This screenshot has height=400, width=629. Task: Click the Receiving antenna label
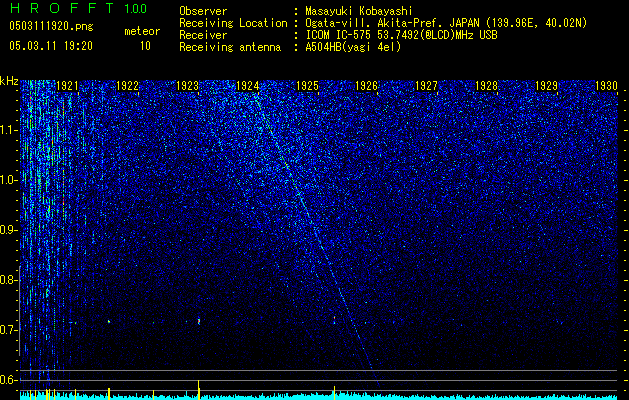click(x=230, y=47)
